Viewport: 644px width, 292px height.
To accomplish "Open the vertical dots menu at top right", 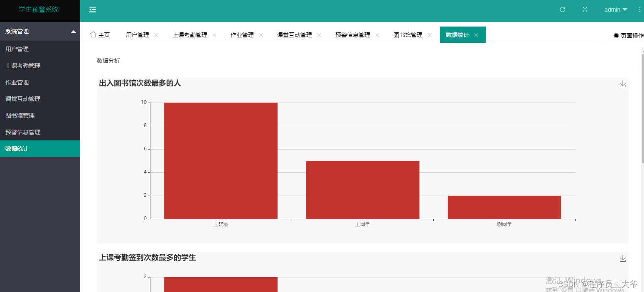I will tap(640, 9).
